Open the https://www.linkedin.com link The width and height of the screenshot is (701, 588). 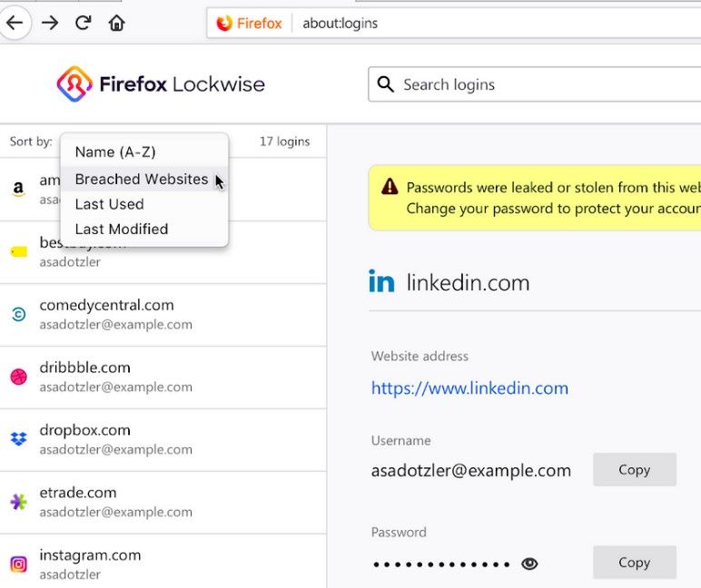(x=469, y=387)
